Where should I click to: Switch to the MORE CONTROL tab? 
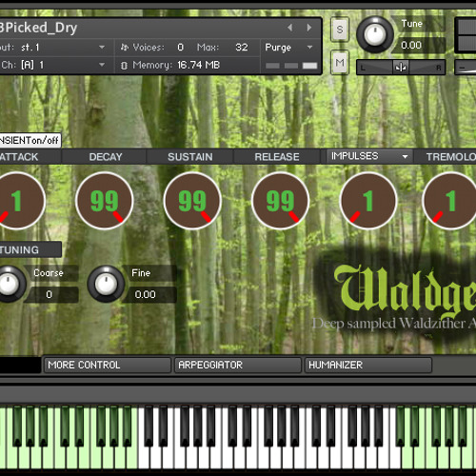click(x=108, y=365)
